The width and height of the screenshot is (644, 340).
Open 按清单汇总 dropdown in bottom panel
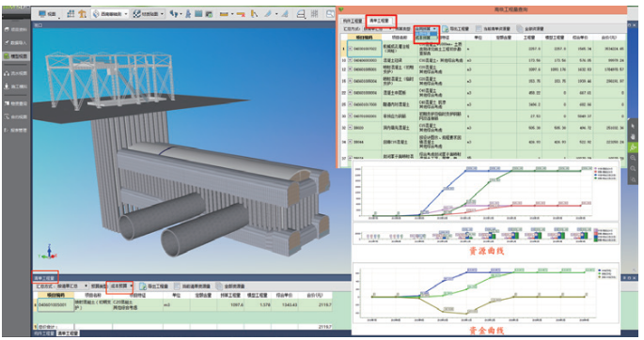pyautogui.click(x=71, y=286)
